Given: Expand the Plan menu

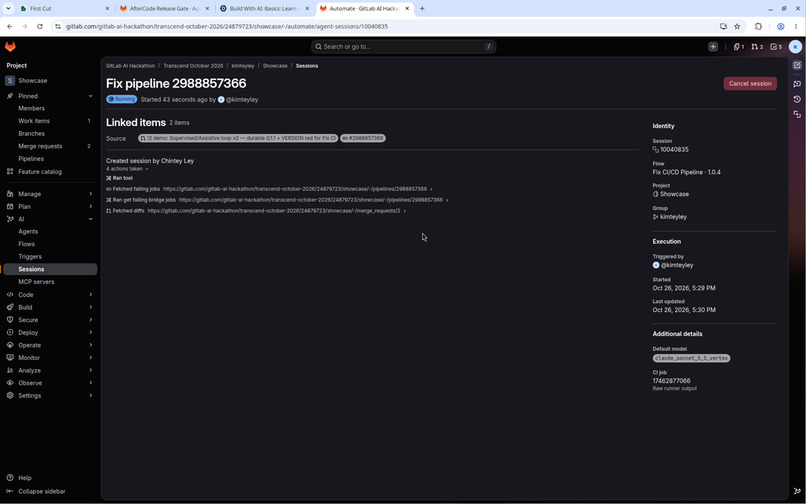Looking at the screenshot, I should tap(90, 207).
